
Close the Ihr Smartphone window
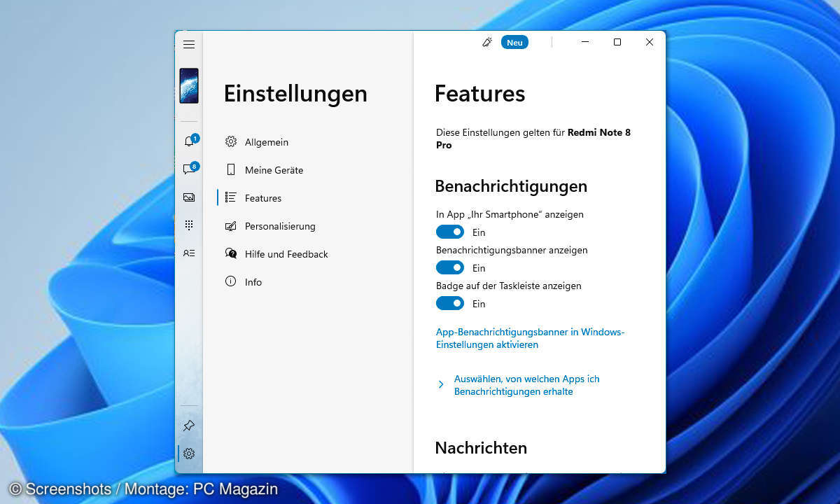point(650,42)
